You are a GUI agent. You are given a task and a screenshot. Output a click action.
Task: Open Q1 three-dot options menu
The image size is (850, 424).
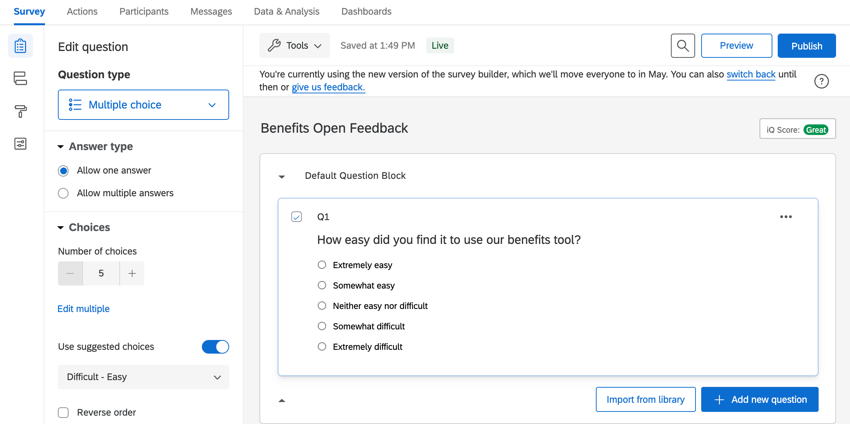tap(786, 217)
